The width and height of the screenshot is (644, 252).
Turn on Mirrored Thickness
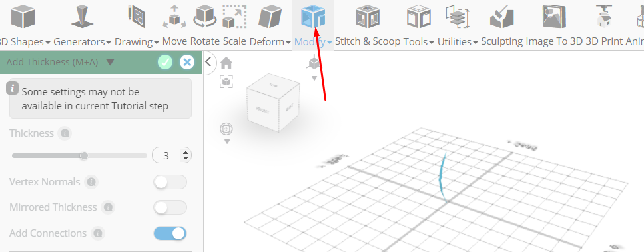170,207
